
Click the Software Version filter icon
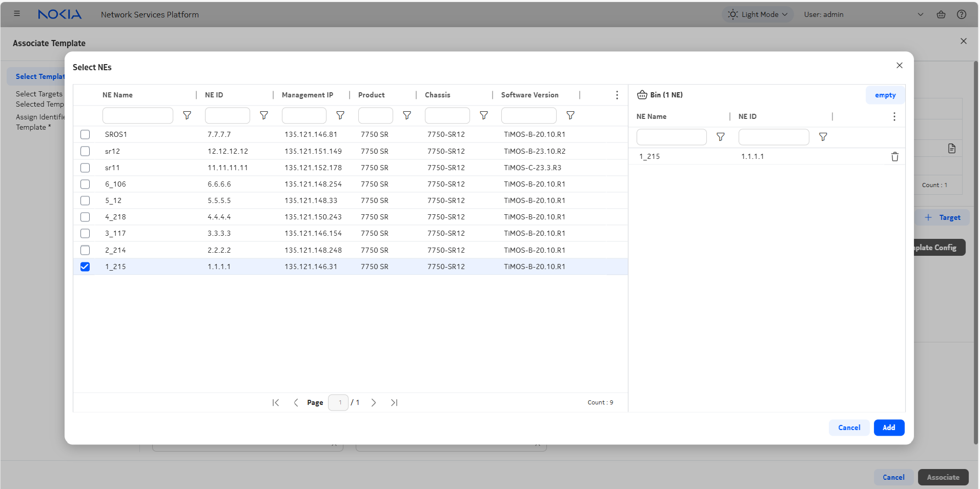pyautogui.click(x=570, y=115)
